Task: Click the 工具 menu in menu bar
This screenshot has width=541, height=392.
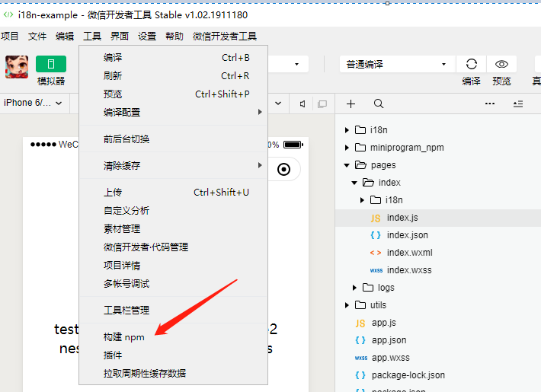Action: click(x=91, y=37)
